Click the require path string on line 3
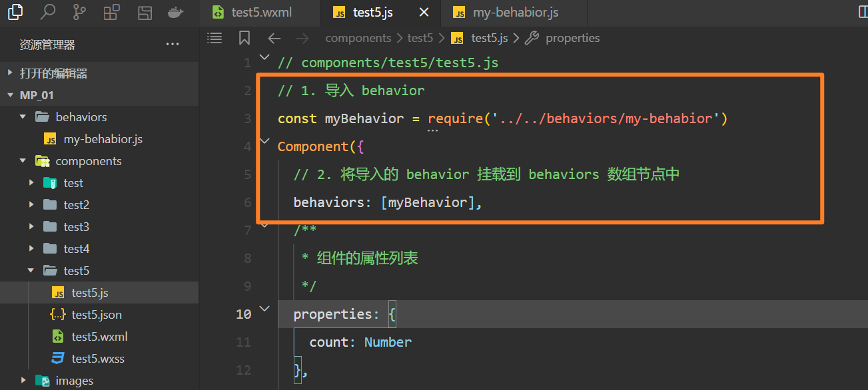 (607, 118)
